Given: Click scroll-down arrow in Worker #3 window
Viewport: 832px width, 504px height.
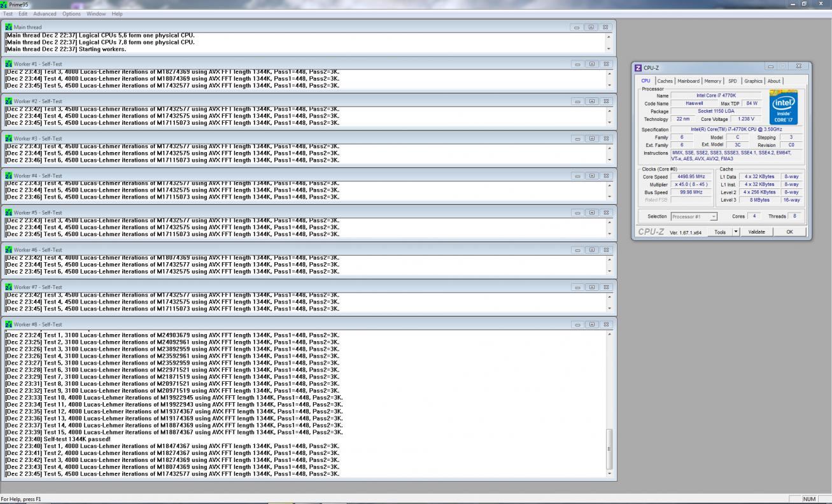Looking at the screenshot, I should point(609,160).
